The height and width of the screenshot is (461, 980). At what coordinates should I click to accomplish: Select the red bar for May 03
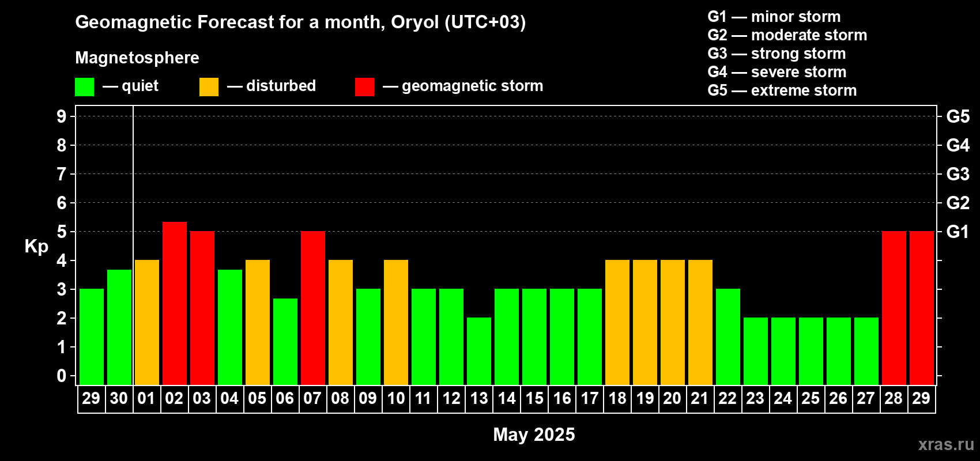pos(202,308)
